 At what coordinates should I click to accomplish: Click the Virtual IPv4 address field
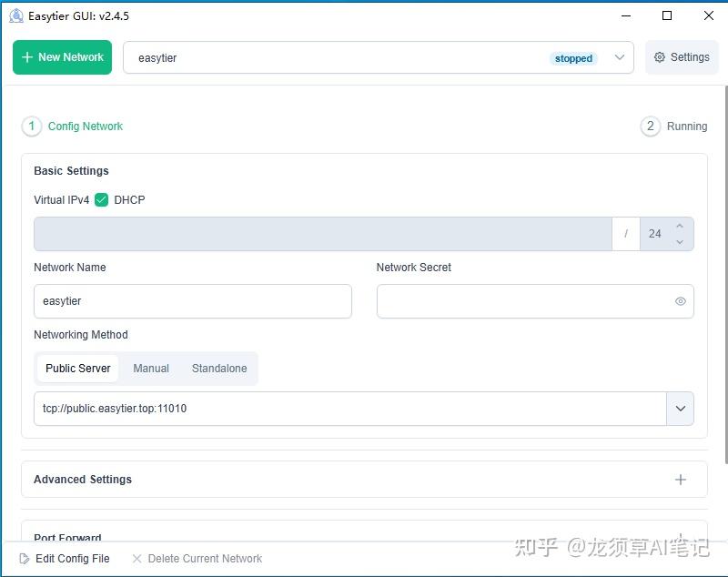click(323, 234)
